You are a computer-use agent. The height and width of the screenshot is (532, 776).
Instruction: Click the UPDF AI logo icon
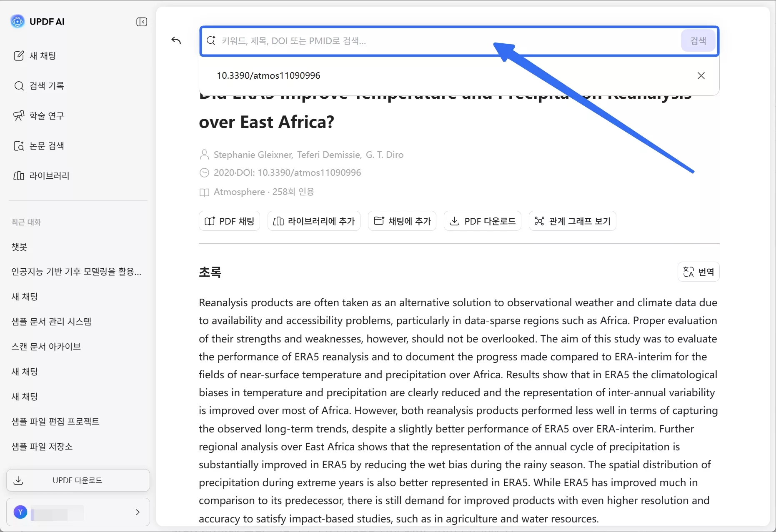(18, 21)
